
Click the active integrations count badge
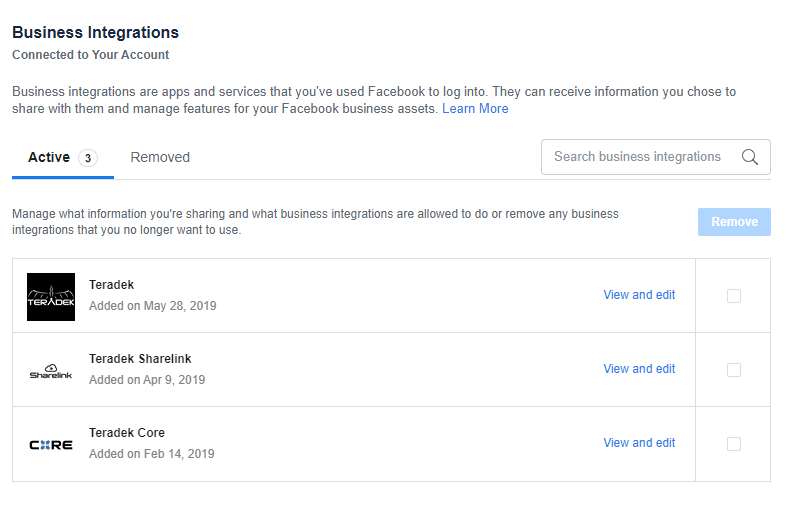click(88, 158)
